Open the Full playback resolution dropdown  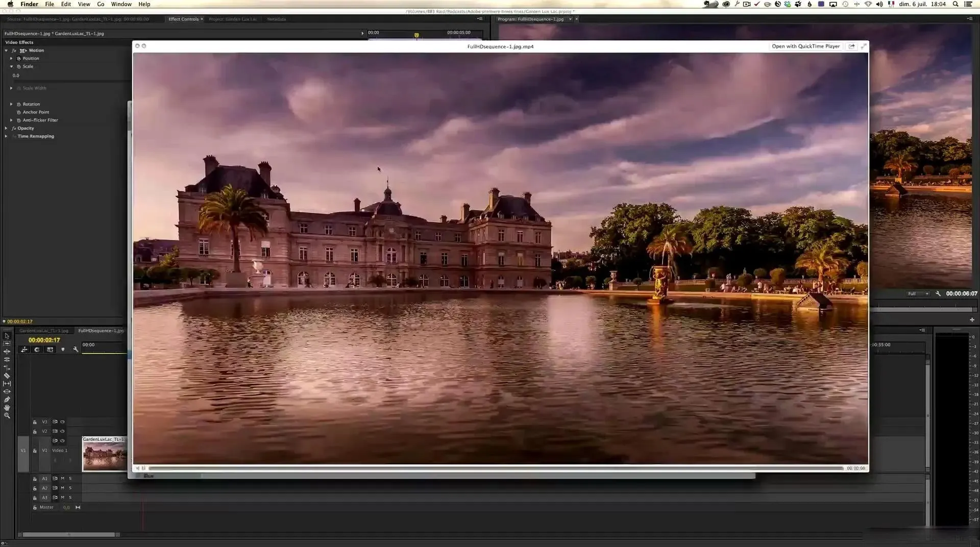click(918, 294)
